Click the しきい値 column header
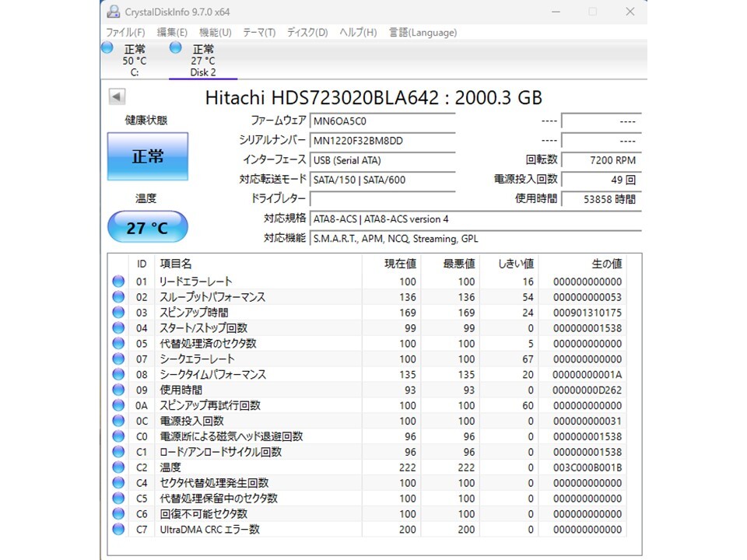Screen dimensions: 747x560 coord(509,264)
